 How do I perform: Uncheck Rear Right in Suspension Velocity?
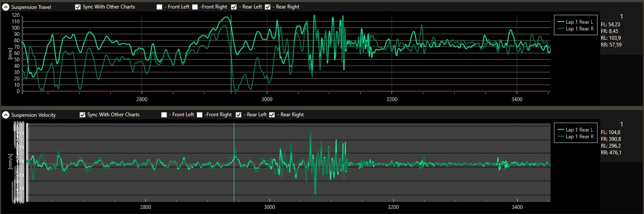pos(272,115)
